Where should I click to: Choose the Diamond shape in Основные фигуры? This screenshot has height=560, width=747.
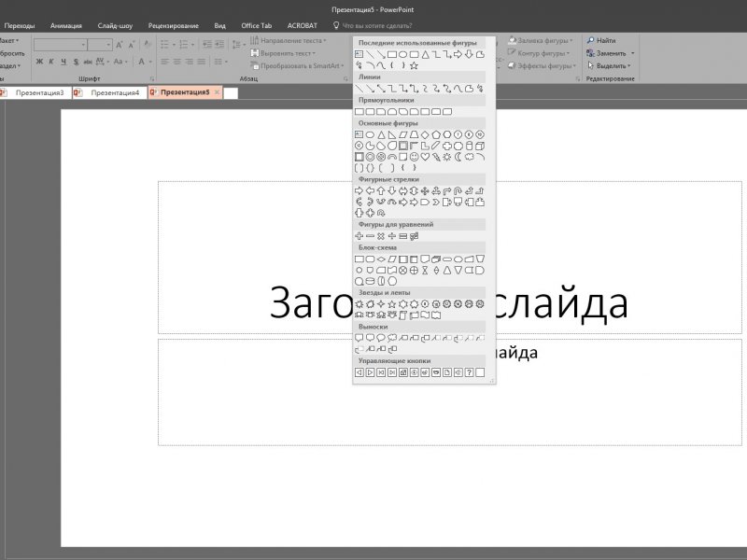pos(425,134)
